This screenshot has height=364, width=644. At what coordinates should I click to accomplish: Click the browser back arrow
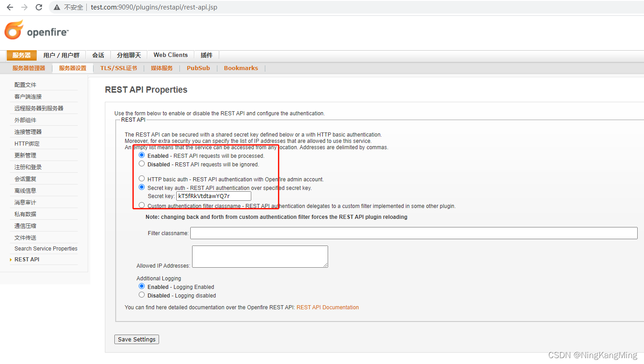tap(9, 7)
